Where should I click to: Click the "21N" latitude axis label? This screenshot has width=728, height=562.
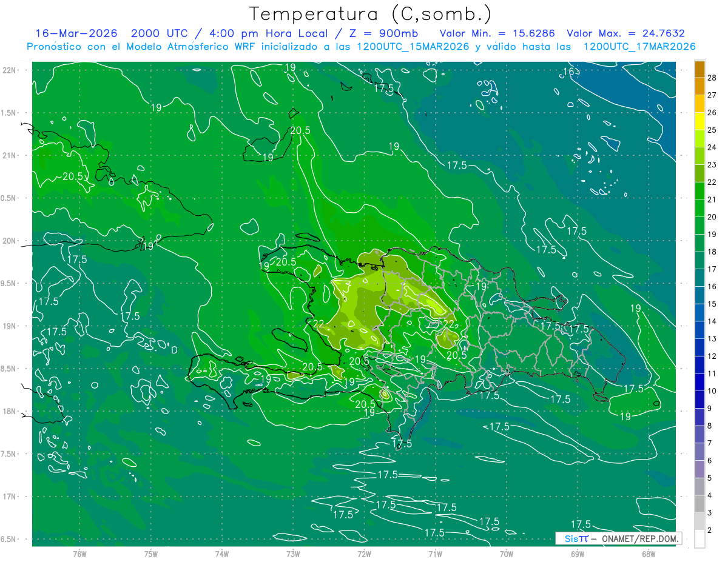tap(10, 155)
